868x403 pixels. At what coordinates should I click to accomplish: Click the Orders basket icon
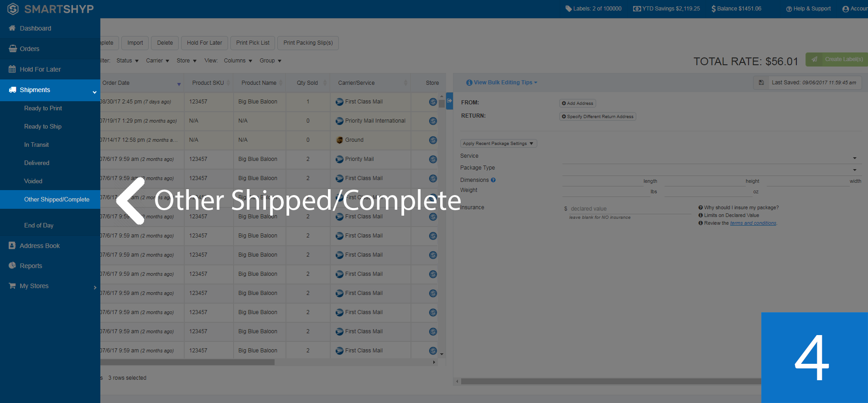pyautogui.click(x=12, y=49)
